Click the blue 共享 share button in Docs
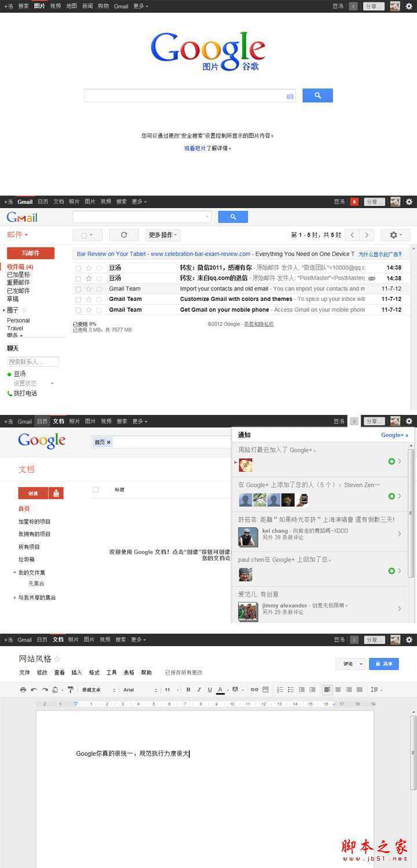417x868 pixels. pos(384,664)
